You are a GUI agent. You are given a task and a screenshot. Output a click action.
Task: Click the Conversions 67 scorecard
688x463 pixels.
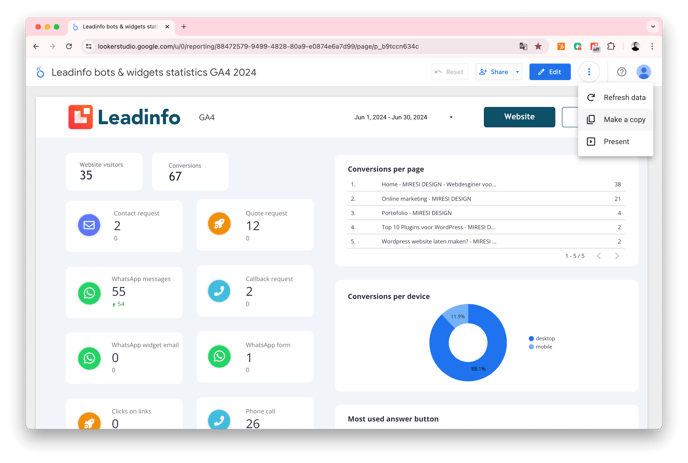[x=190, y=172]
